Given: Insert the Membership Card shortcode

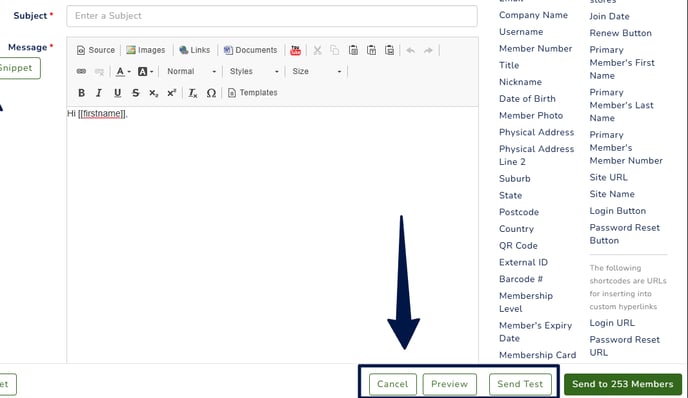Looking at the screenshot, I should [x=538, y=355].
